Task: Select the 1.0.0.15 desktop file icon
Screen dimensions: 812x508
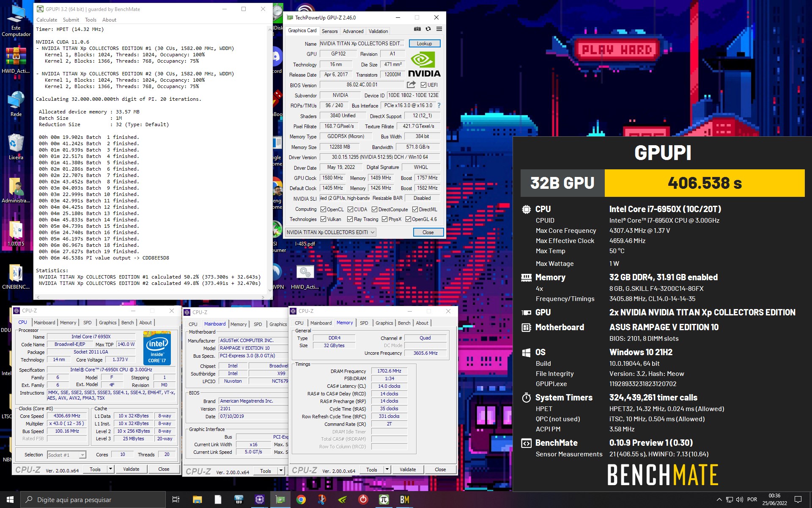Action: click(16, 233)
